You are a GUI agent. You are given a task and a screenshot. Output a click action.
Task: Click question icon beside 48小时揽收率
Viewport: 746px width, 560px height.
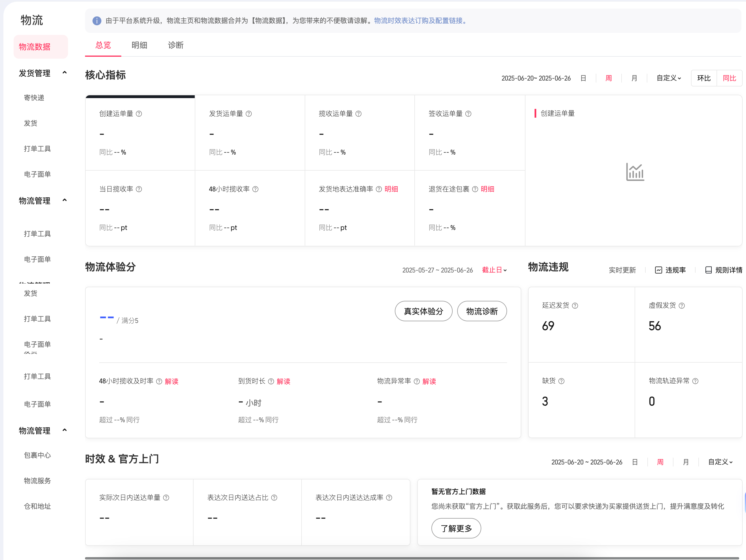coord(256,189)
